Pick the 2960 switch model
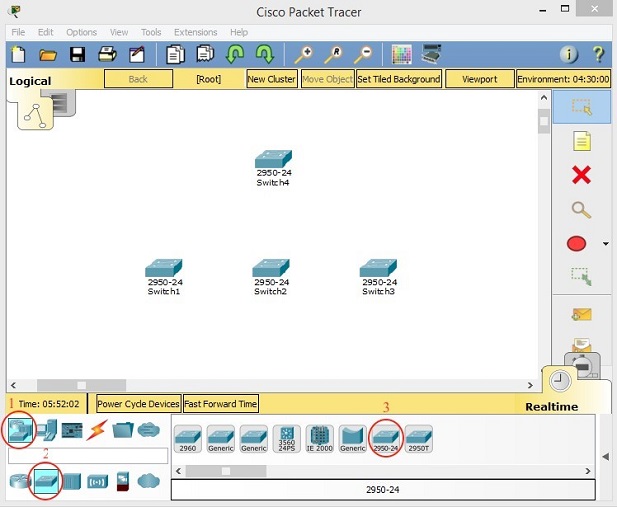 coord(188,439)
